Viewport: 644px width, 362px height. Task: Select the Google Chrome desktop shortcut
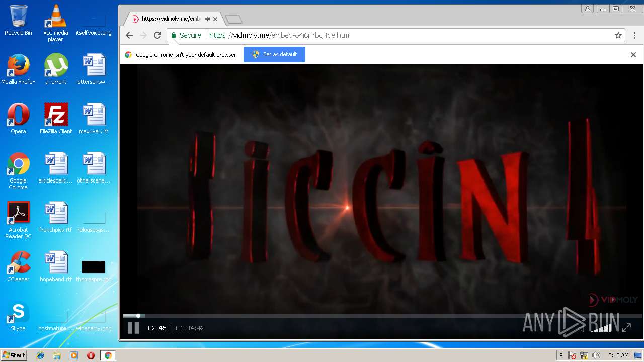(x=18, y=171)
